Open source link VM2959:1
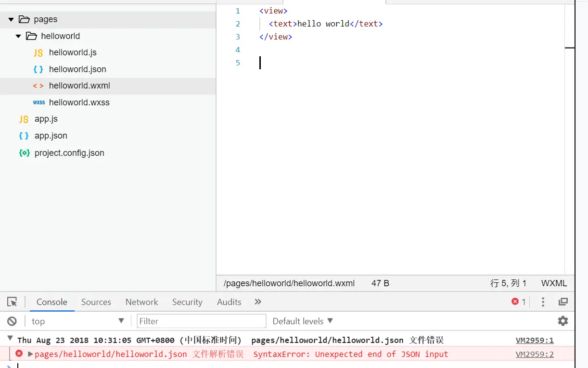Image resolution: width=588 pixels, height=368 pixels. tap(535, 340)
